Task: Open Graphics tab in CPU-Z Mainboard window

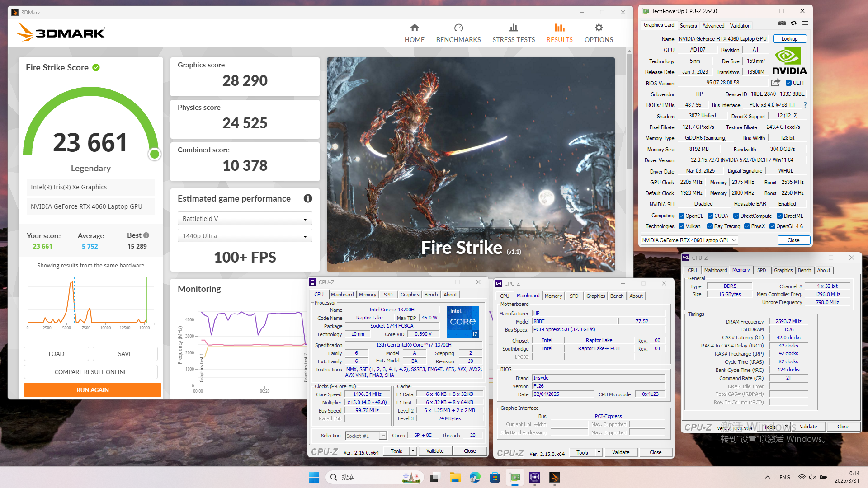Action: [595, 296]
